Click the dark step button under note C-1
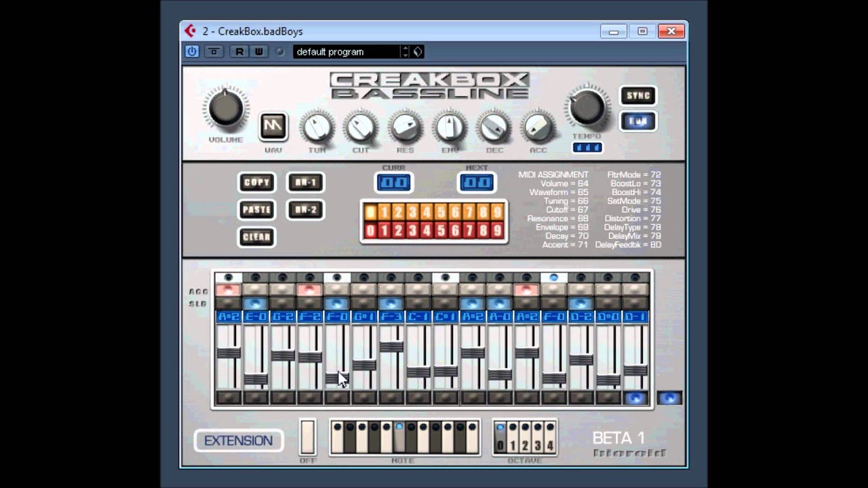This screenshot has height=488, width=868. [x=418, y=398]
